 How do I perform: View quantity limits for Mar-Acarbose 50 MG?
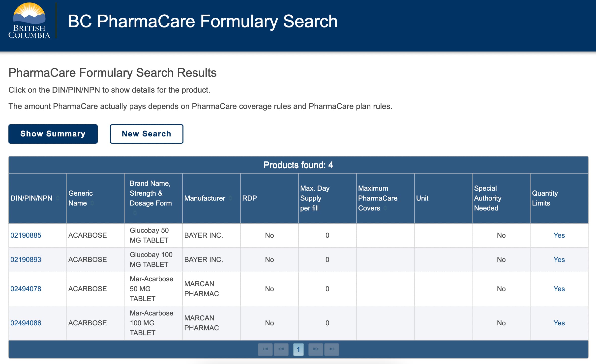559,289
